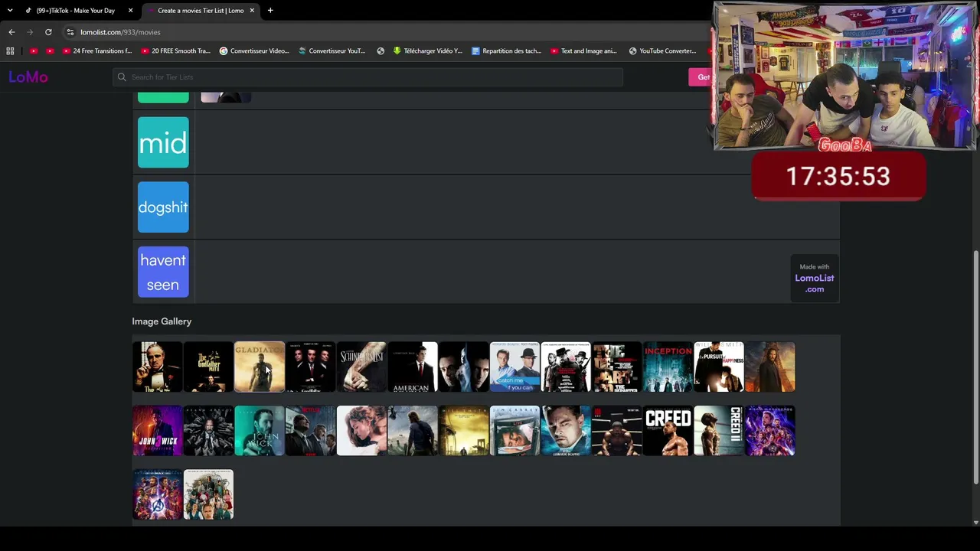The image size is (980, 551).
Task: Click the page vertical scrollbar thumb
Action: 975,367
